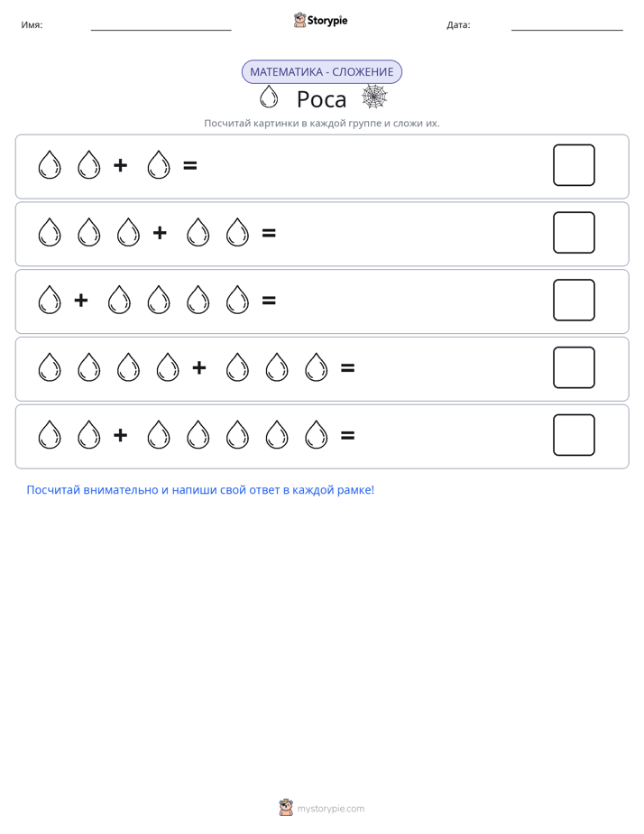Click the plus sign in the fourth row

point(199,367)
